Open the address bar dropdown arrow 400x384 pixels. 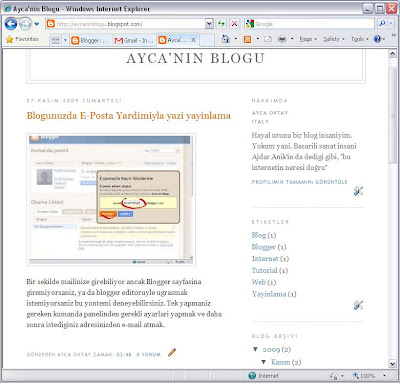click(x=209, y=24)
